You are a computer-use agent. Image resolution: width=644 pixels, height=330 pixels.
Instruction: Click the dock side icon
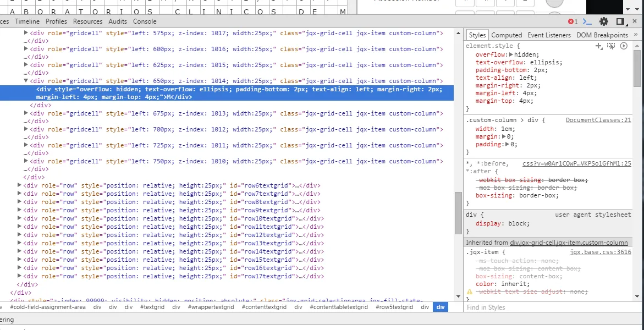coord(620,21)
